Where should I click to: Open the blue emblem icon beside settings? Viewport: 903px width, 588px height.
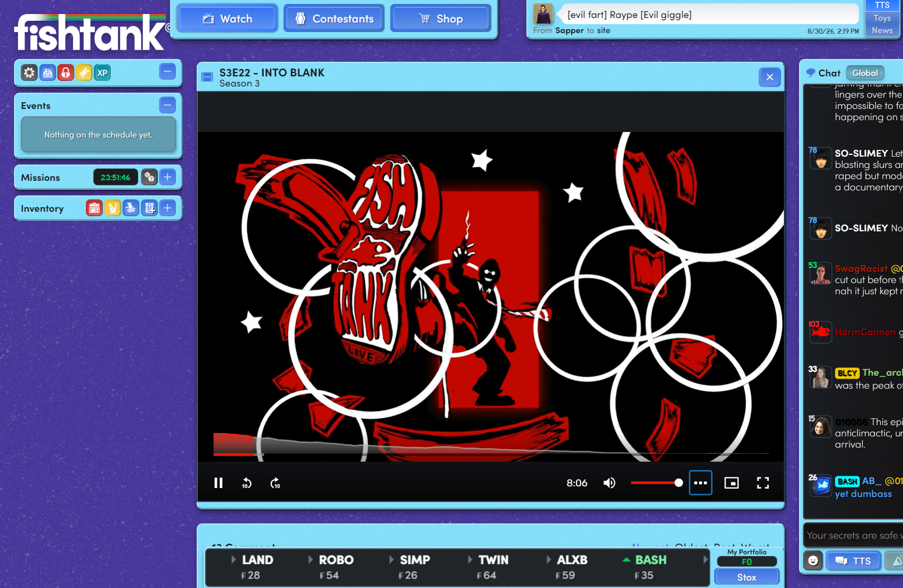coord(48,72)
